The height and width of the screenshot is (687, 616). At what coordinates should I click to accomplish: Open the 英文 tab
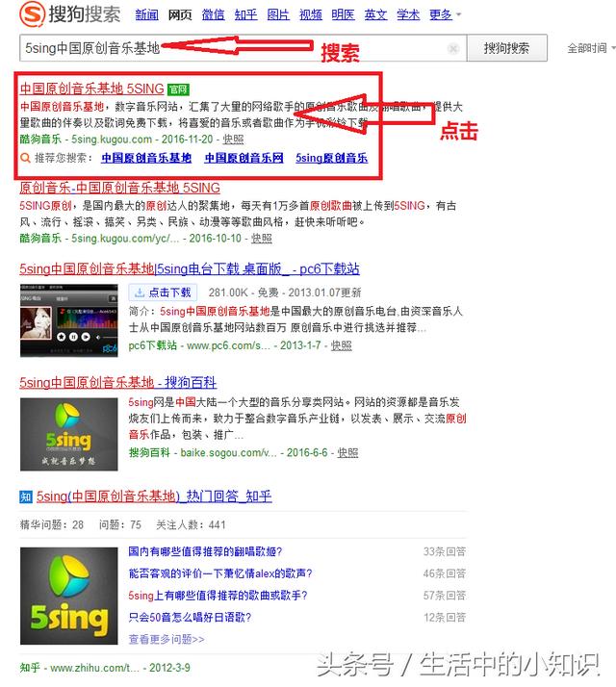point(375,14)
